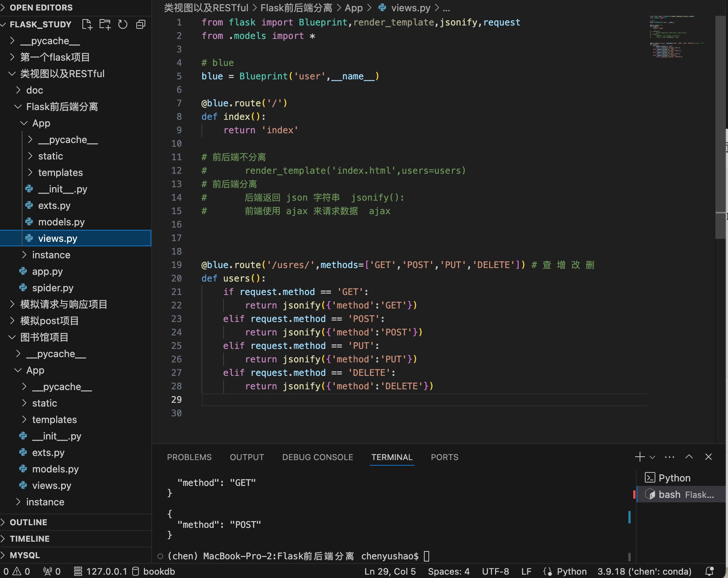The image size is (728, 578).
Task: Select the bash Flask terminal session
Action: point(681,495)
